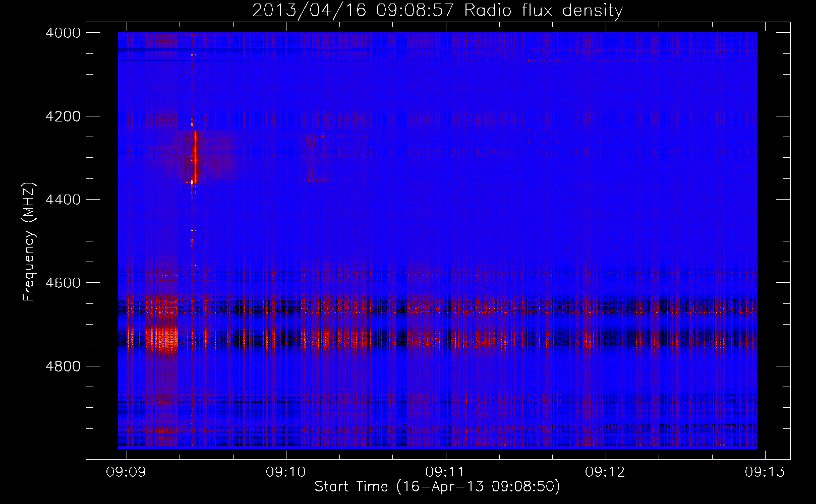Click the 'Start Time (16-Apr-13 09:08:50)' axis title
Viewport: 816px width, 504px height.
[437, 487]
